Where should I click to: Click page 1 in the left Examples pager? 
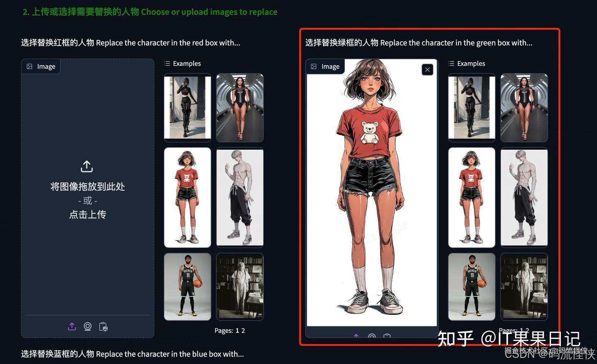238,330
